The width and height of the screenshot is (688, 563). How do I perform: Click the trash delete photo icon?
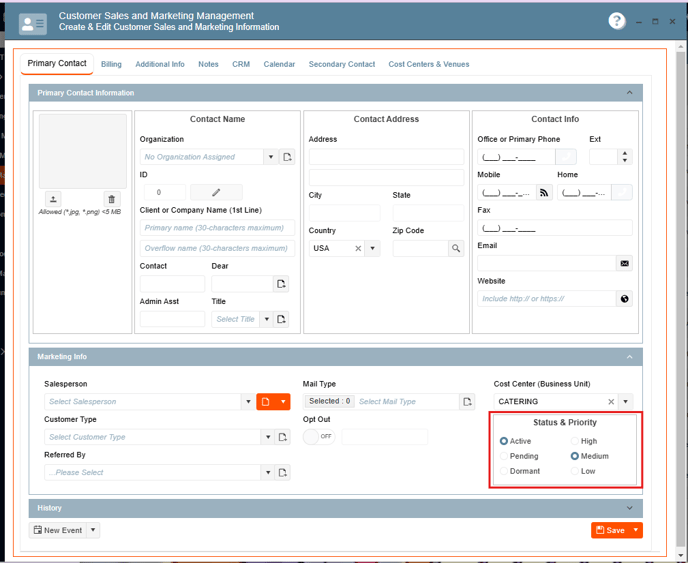click(x=111, y=199)
